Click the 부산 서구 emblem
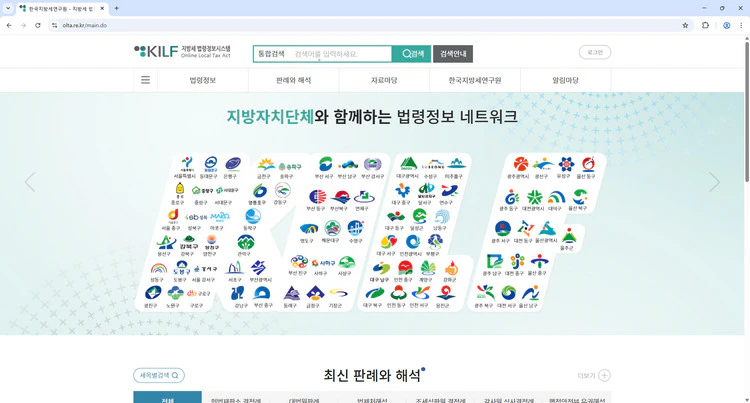 pos(326,163)
